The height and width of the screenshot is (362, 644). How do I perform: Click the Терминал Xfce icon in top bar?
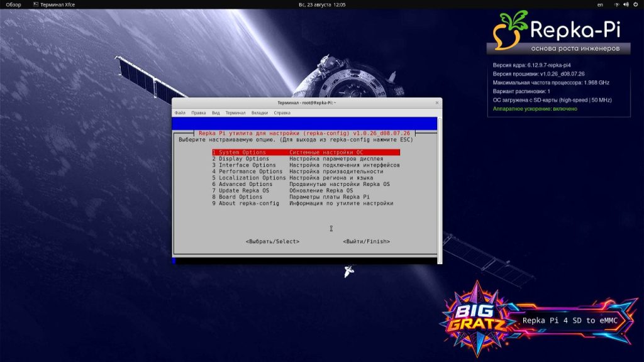[36, 4]
